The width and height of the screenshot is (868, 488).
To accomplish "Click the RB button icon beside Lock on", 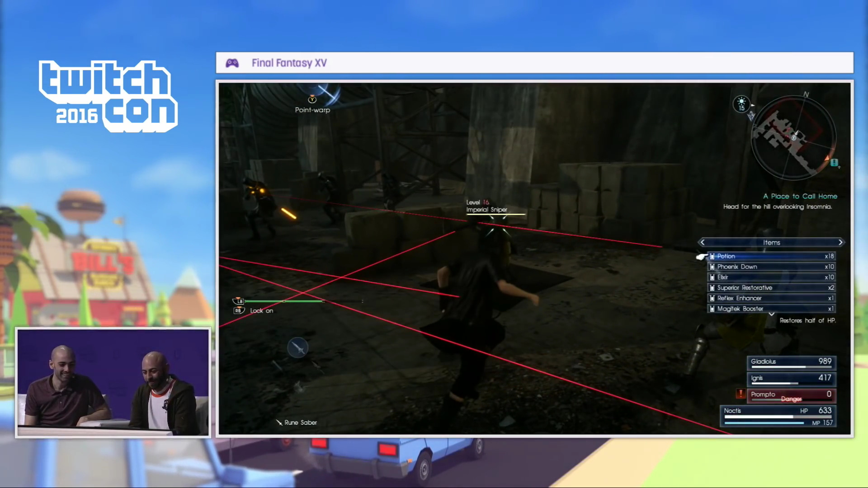I will click(x=238, y=310).
